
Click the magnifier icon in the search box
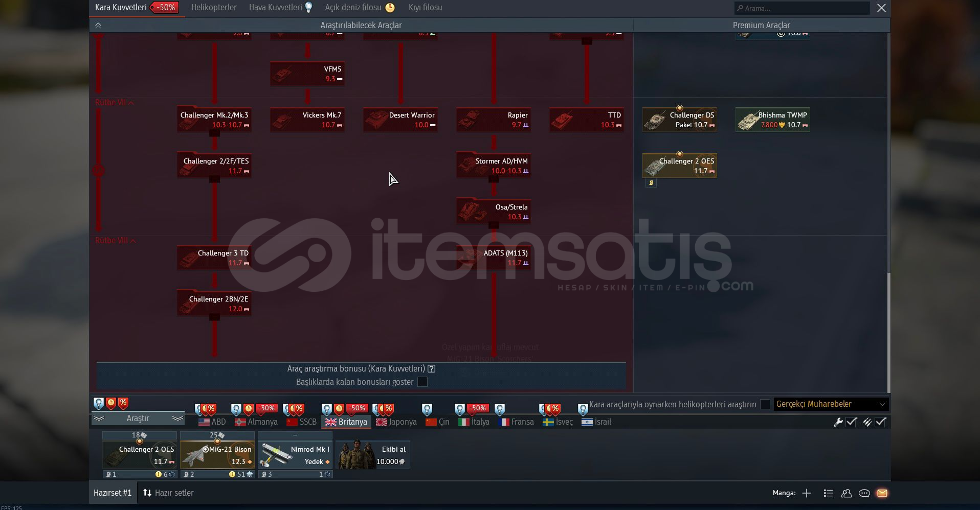tap(740, 8)
